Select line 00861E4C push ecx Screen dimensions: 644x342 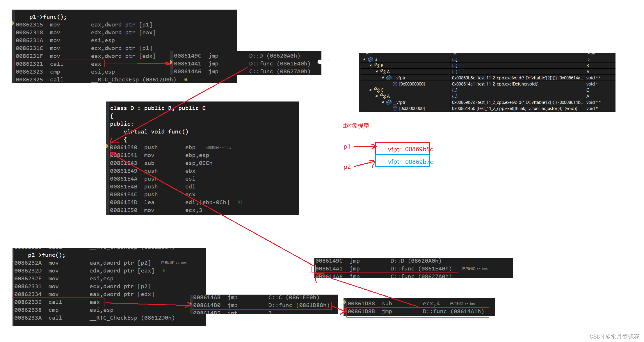point(153,195)
